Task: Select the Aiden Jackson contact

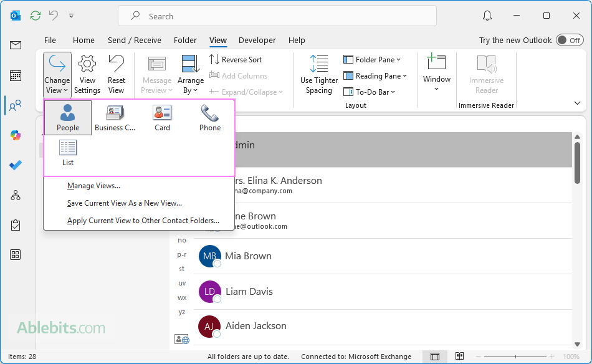Action: click(383, 326)
